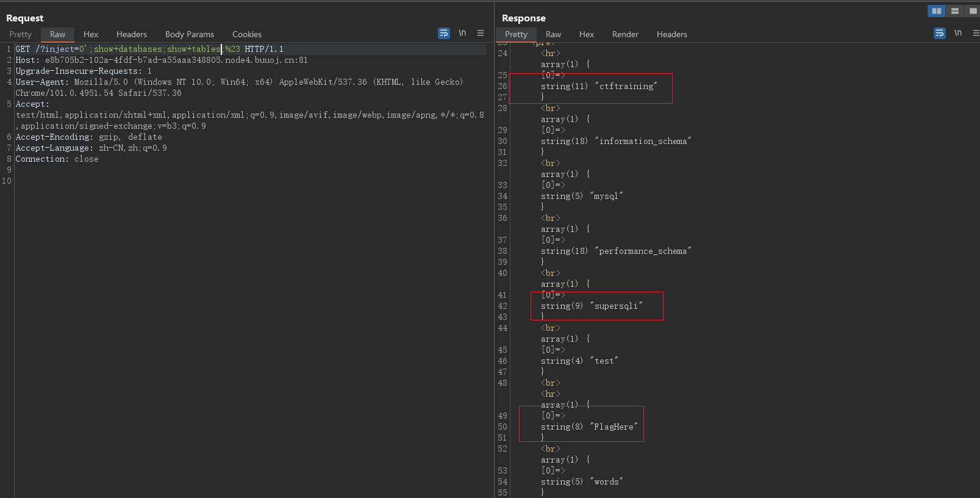Click the "performance_schema" string in response
Viewport: 980px width, 498px height.
point(643,251)
